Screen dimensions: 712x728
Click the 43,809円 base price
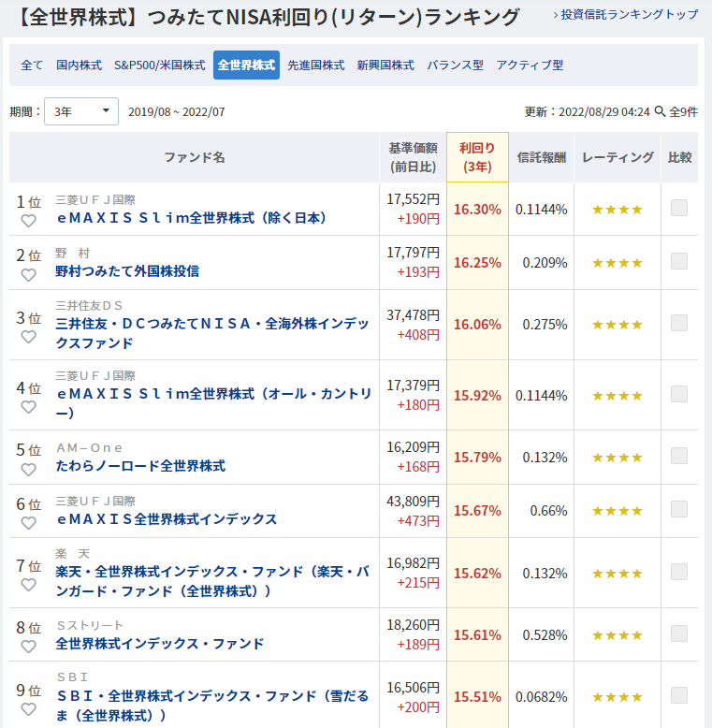(414, 502)
